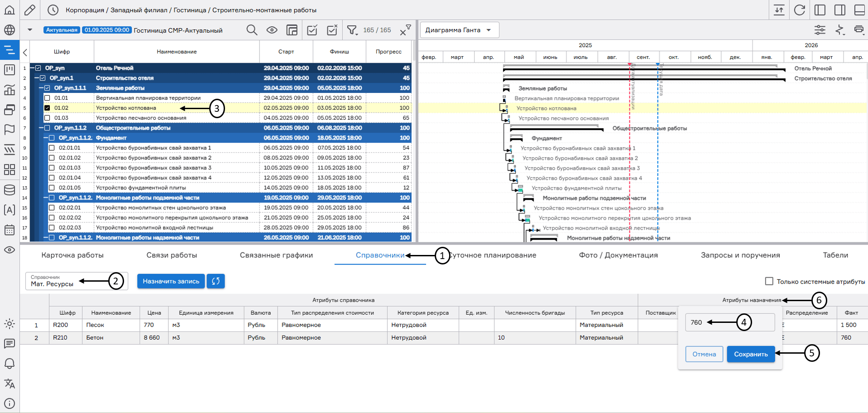Image resolution: width=868 pixels, height=413 pixels.
Task: Open the print icon above Gantt chart
Action: tap(858, 30)
